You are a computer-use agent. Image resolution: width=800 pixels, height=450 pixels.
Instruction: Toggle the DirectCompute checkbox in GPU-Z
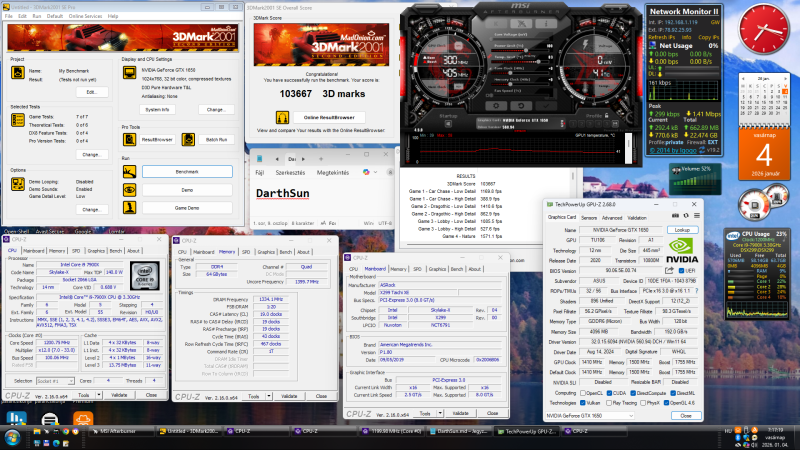click(x=633, y=393)
